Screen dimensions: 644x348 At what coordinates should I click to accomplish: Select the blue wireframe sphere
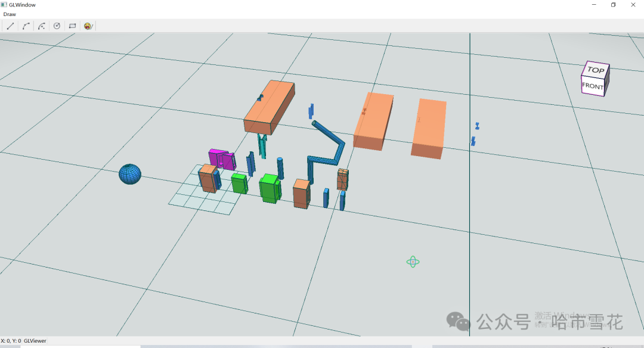[129, 175]
